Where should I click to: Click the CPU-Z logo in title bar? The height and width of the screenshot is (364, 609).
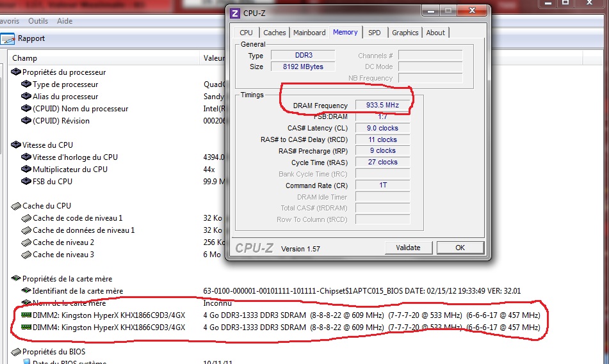[235, 13]
